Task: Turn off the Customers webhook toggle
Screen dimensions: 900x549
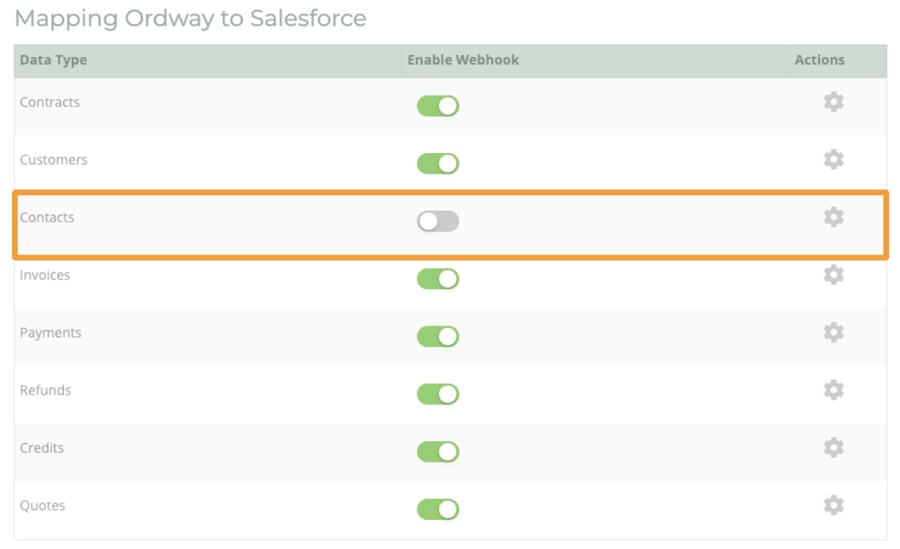Action: click(438, 164)
